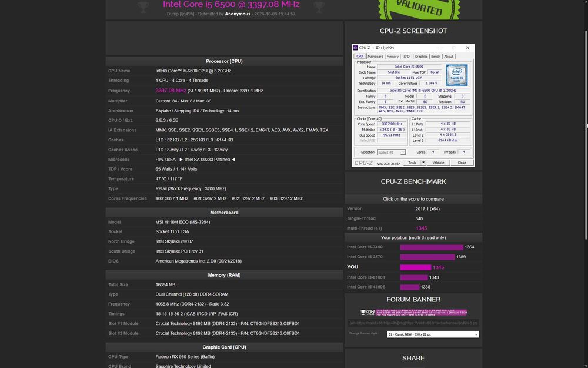Click the Validate button in the CPU-Z screenshot
The width and height of the screenshot is (588, 368).
438,163
